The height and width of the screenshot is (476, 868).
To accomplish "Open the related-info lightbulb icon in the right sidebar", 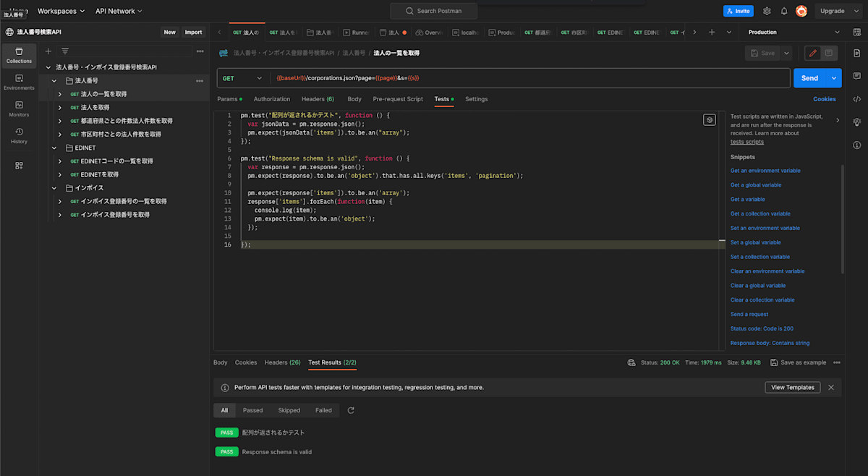I will tap(857, 122).
